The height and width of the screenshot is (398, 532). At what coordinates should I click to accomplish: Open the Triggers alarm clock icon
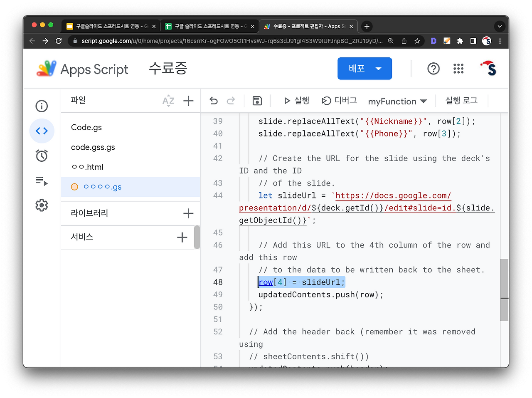[42, 156]
